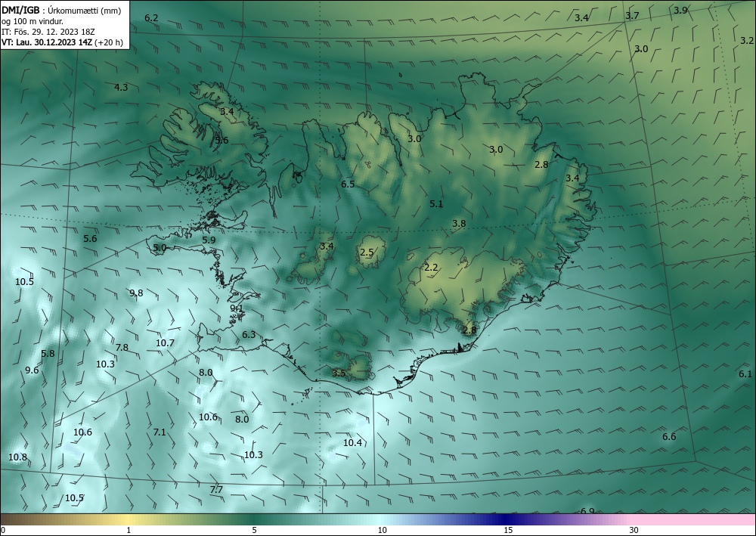This screenshot has width=756, height=536.
Task: Click the 3.2 value label
Action: pyautogui.click(x=747, y=40)
